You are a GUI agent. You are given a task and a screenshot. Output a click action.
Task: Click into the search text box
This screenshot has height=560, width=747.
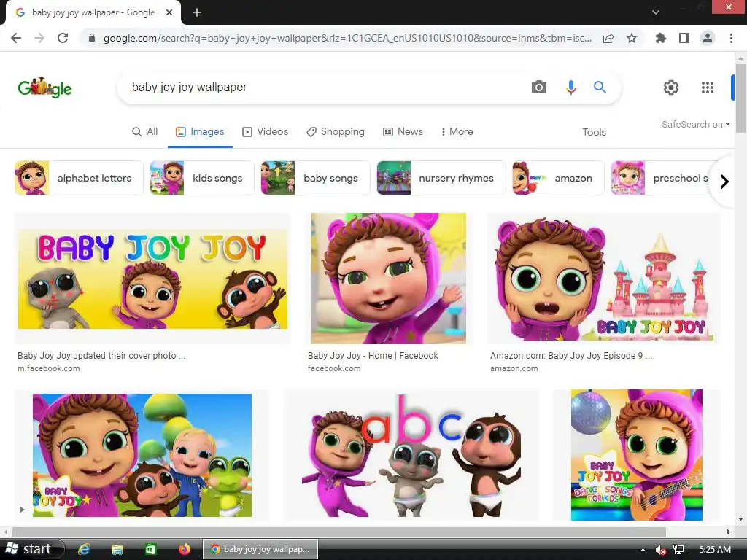(x=324, y=87)
